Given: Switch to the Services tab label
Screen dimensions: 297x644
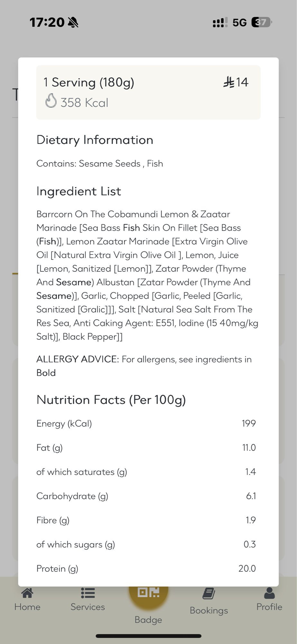Looking at the screenshot, I should click(88, 607).
